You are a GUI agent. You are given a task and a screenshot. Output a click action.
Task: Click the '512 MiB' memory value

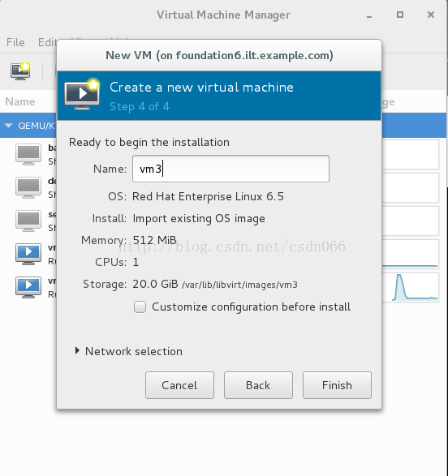(x=154, y=240)
